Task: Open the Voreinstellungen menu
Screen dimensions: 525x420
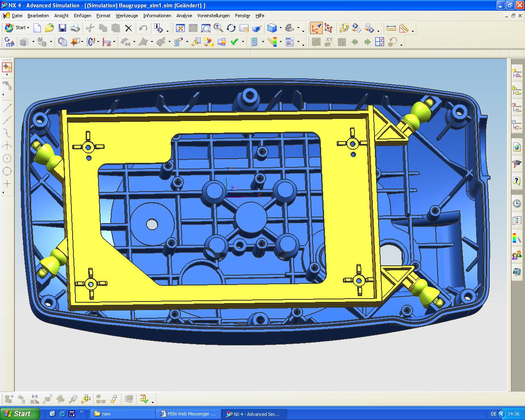Action: [213, 16]
